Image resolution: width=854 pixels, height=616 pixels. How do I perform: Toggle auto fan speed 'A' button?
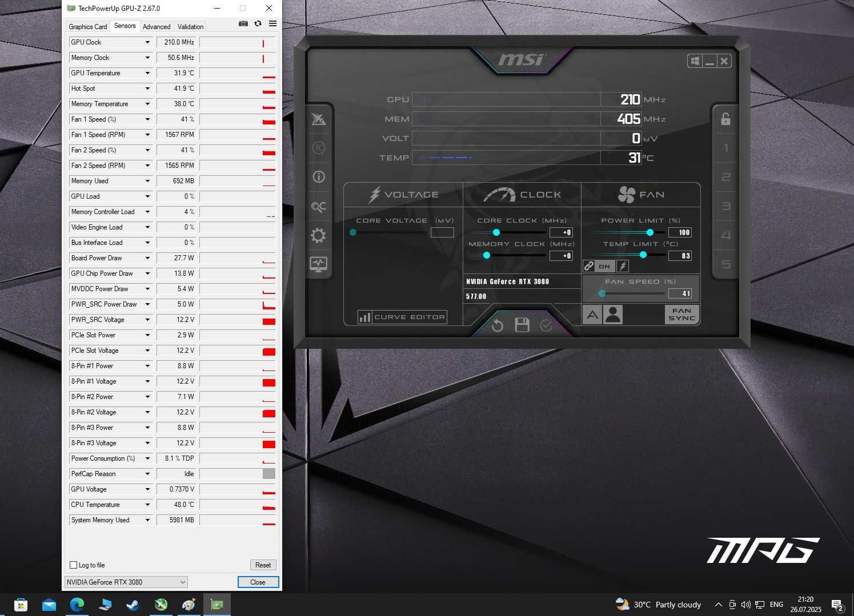coord(592,315)
